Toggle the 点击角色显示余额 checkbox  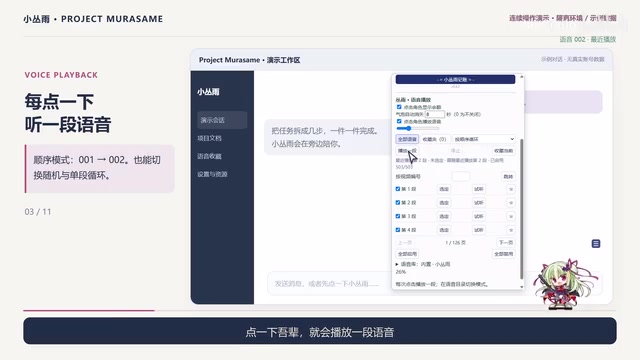pyautogui.click(x=399, y=107)
